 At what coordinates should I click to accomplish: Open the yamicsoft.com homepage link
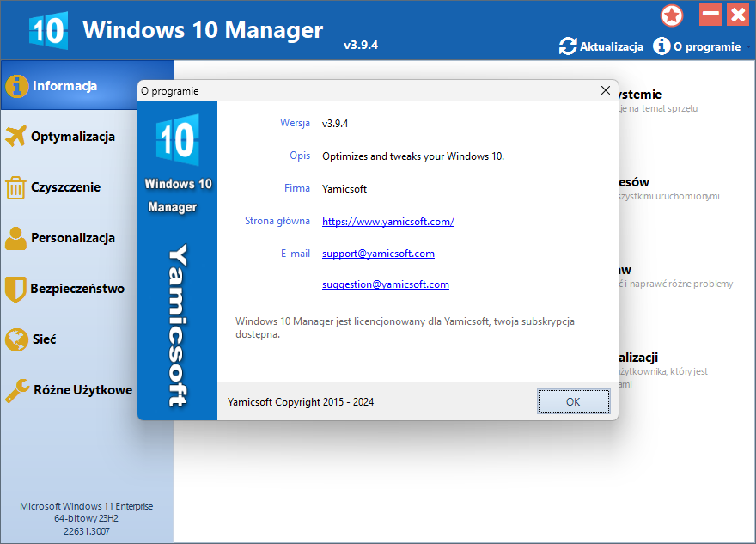pyautogui.click(x=388, y=222)
